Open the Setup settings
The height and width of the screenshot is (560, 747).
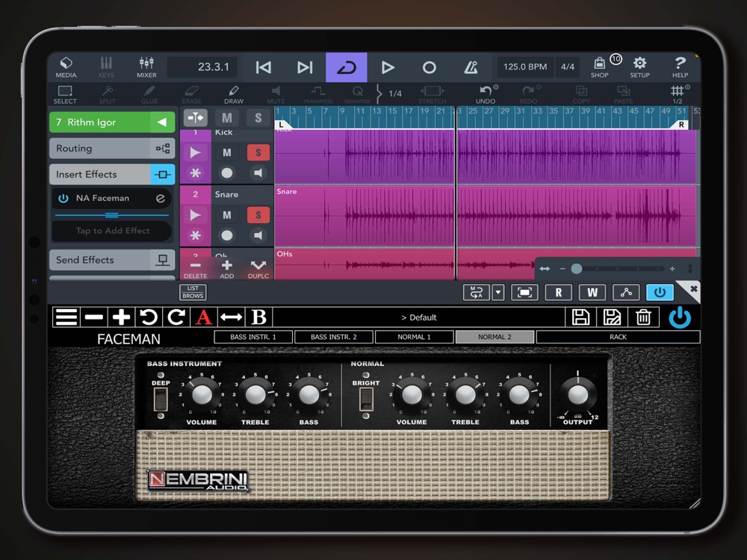(639, 67)
